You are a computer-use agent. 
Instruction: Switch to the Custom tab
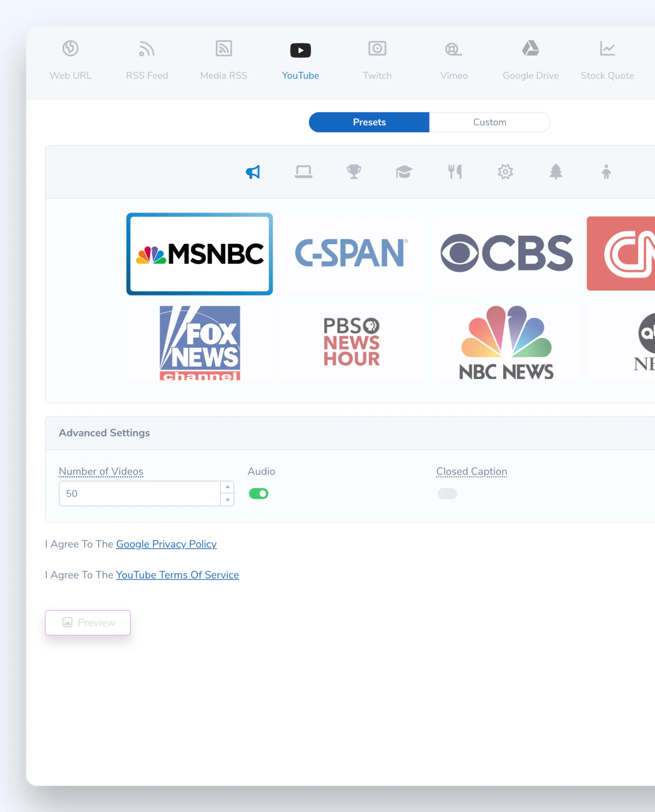pyautogui.click(x=490, y=122)
